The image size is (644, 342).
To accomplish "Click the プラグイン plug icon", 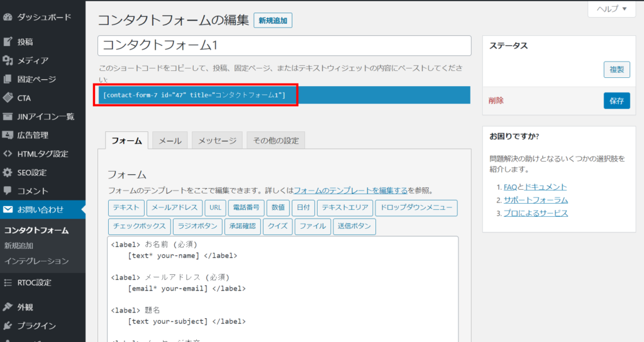I will [8, 326].
